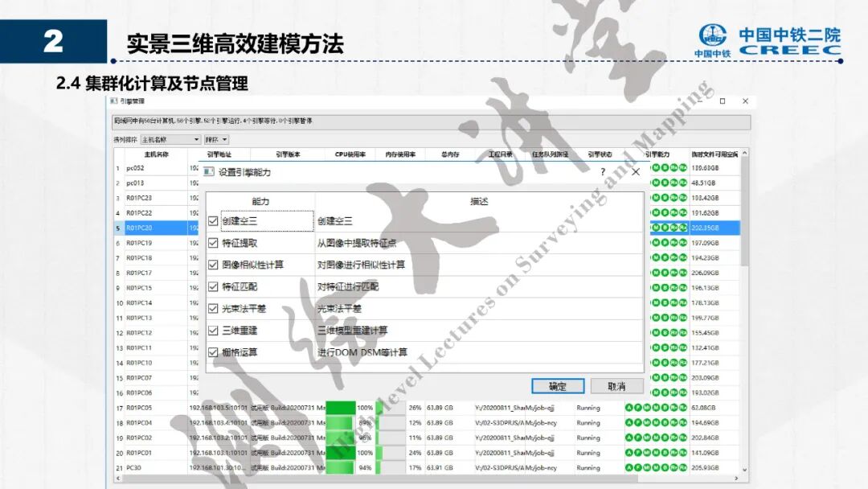
Task: Click the help question mark in 设置引擎能力 dialog
Action: pos(601,172)
